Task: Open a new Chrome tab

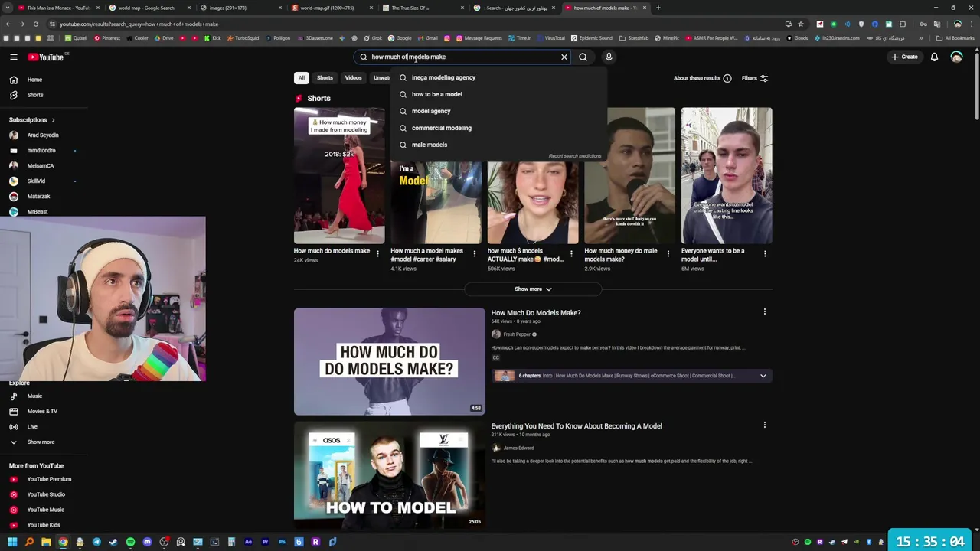Action: pyautogui.click(x=658, y=8)
